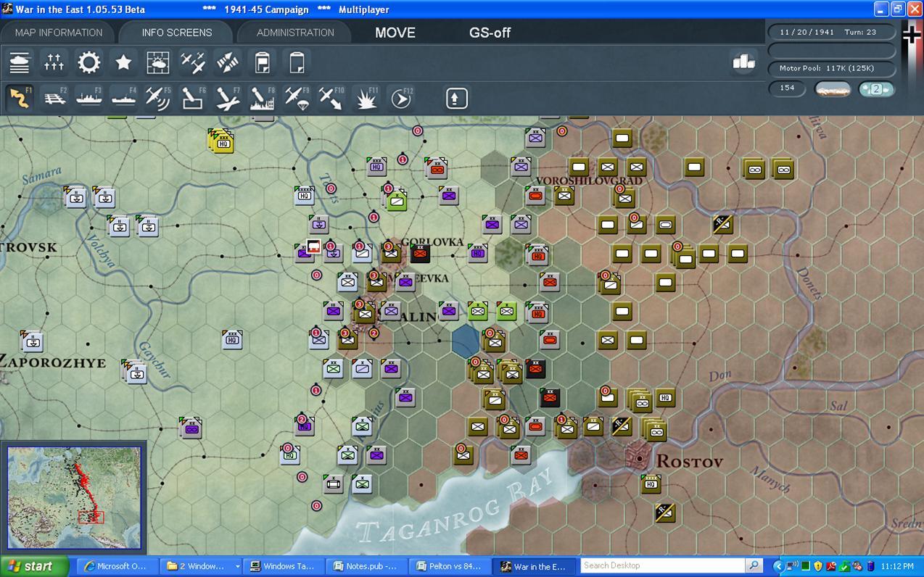Select the Soviet HQ unit at Rostov

pyautogui.click(x=651, y=483)
